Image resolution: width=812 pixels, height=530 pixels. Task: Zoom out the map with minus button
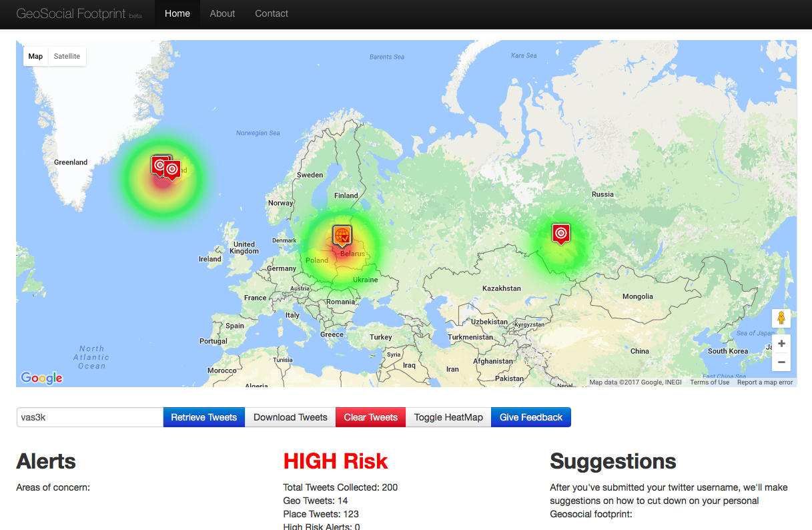tap(781, 362)
